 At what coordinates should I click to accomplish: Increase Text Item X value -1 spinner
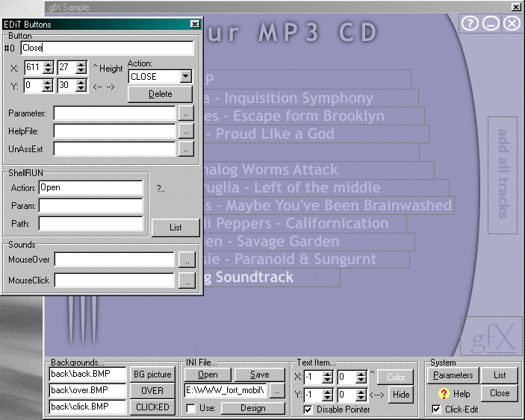click(x=327, y=374)
